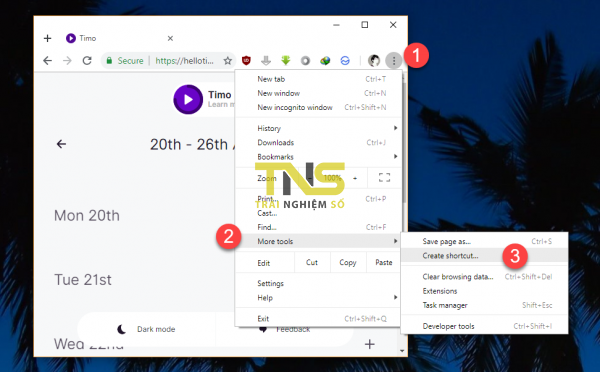Add entry with the plus at page bottom
This screenshot has width=600, height=372.
[370, 344]
